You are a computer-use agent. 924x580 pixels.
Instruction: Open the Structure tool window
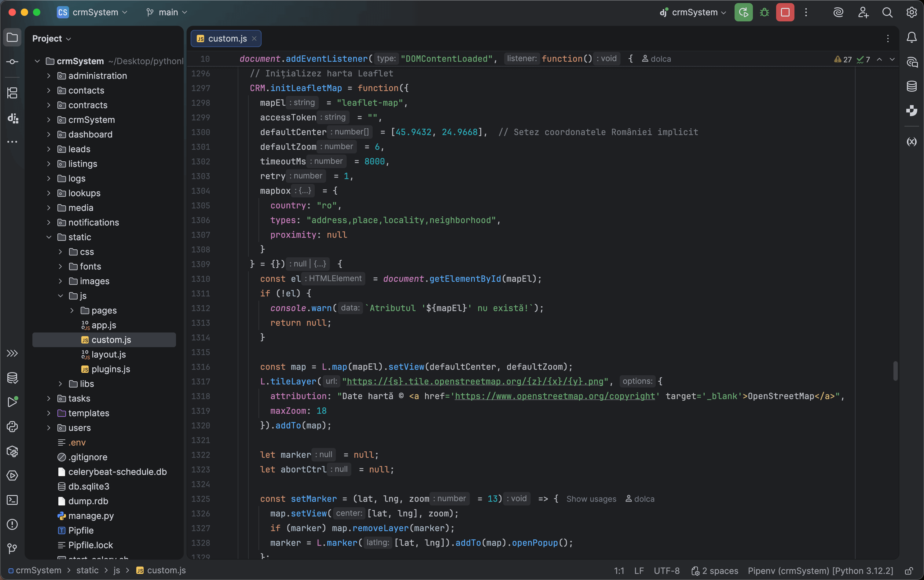pyautogui.click(x=12, y=93)
